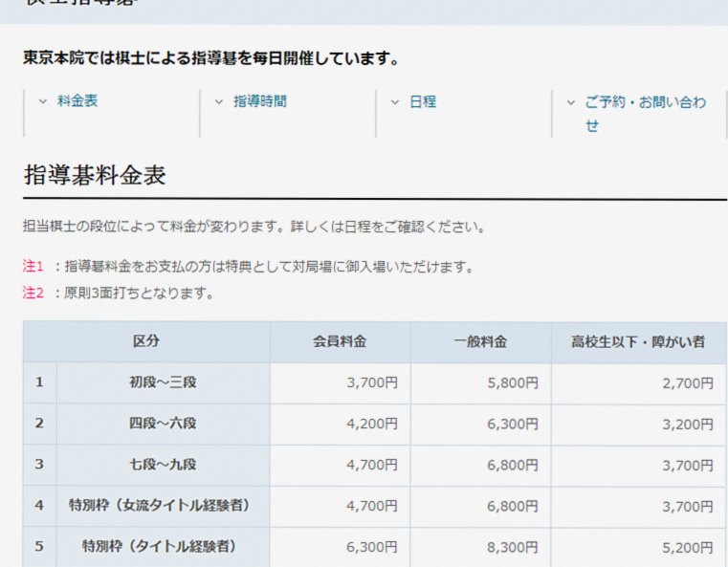The image size is (728, 567).
Task: Select note text 原則3面打ちとなります
Action: tap(139, 294)
